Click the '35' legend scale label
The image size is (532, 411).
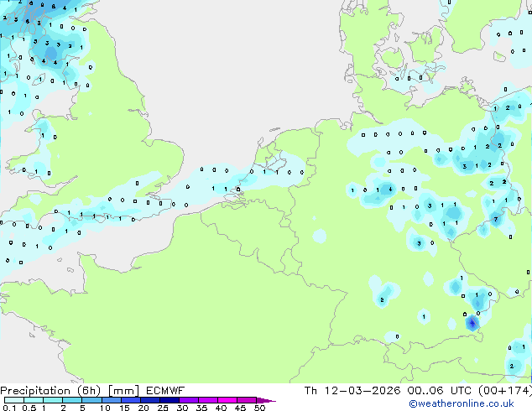pos(201,408)
